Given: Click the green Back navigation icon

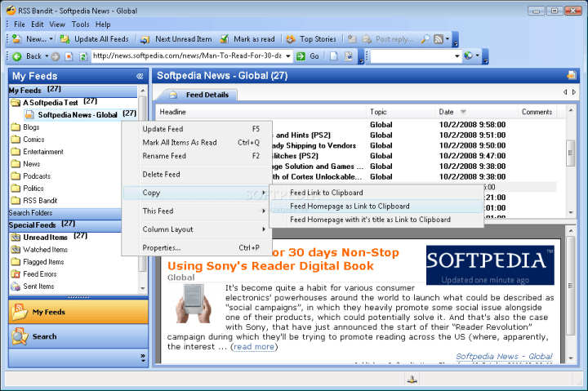Looking at the screenshot, I should (17, 56).
